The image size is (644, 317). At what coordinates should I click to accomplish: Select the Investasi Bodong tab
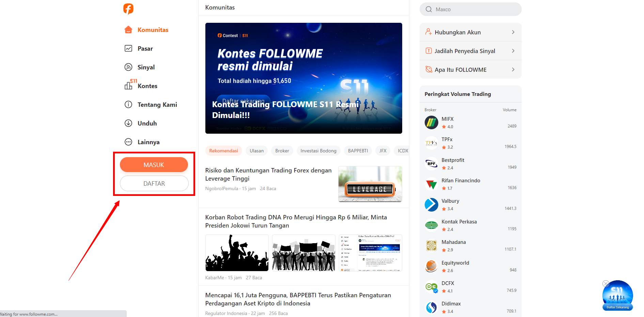point(318,151)
